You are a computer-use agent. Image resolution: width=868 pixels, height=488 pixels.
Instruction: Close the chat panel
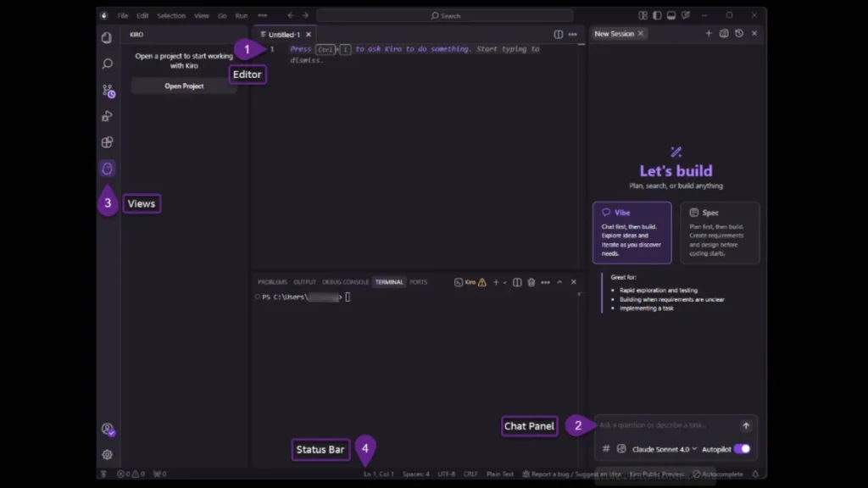point(754,33)
